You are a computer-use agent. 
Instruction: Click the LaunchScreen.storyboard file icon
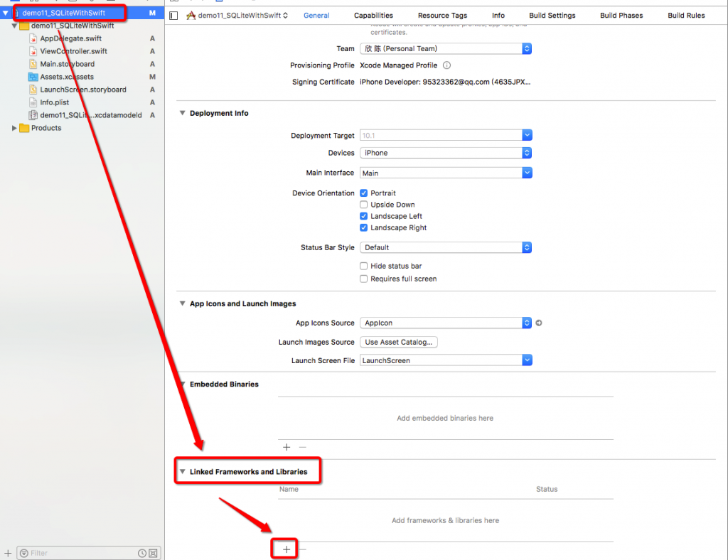[33, 90]
